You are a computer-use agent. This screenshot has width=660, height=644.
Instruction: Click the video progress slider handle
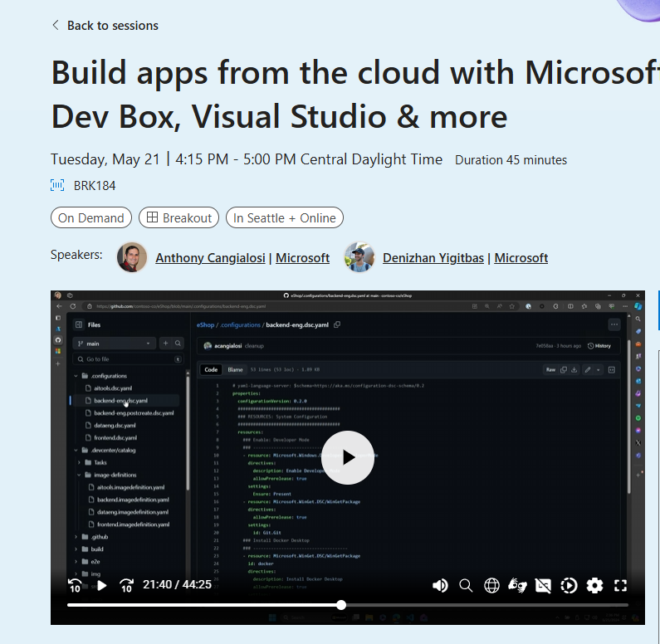coord(341,605)
